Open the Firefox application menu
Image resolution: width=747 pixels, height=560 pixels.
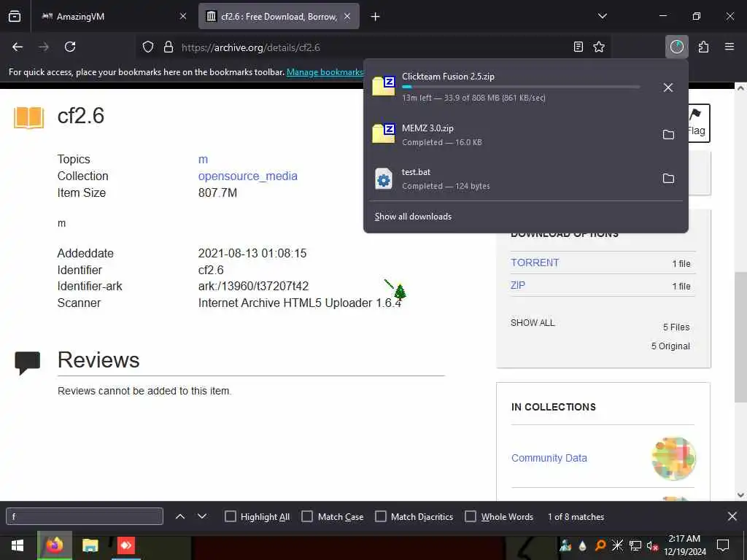[x=729, y=47]
